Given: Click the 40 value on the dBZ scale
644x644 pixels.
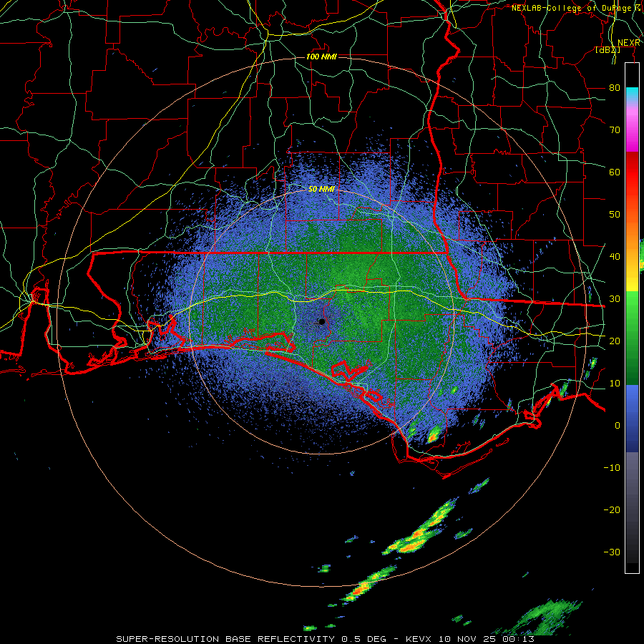Looking at the screenshot, I should [615, 256].
